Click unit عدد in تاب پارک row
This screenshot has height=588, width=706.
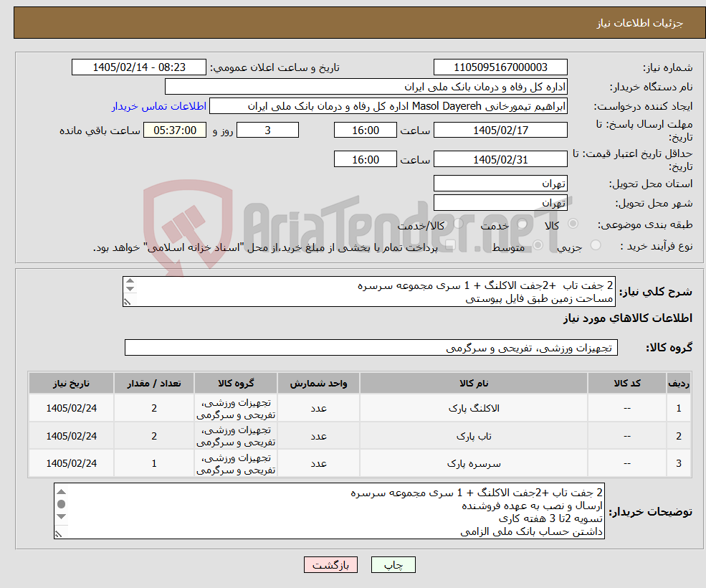click(x=318, y=436)
